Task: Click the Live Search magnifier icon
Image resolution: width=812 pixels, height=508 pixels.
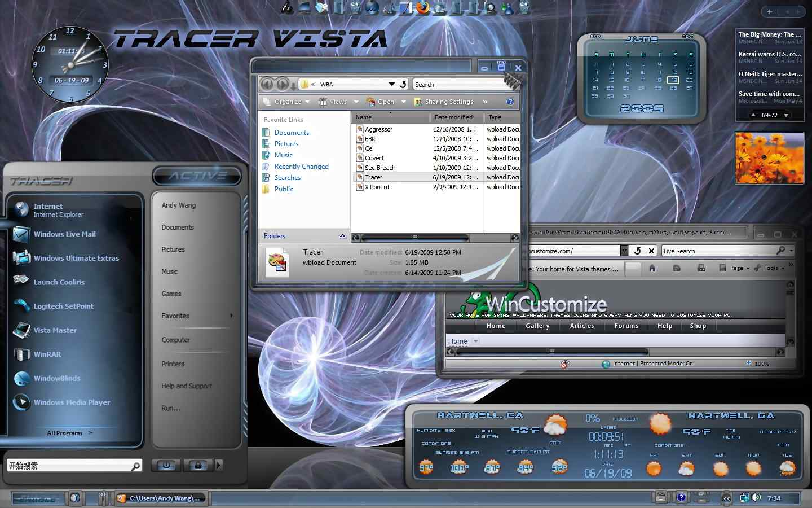Action: pyautogui.click(x=780, y=250)
